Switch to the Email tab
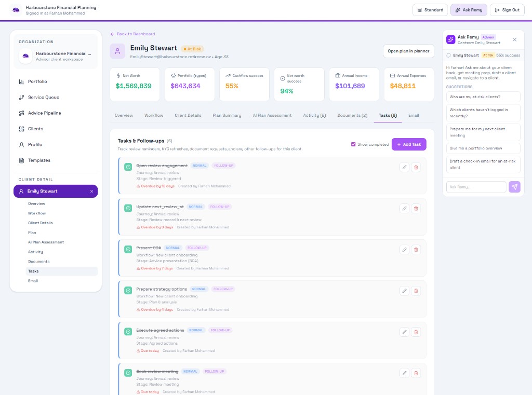The width and height of the screenshot is (532, 395). point(414,116)
